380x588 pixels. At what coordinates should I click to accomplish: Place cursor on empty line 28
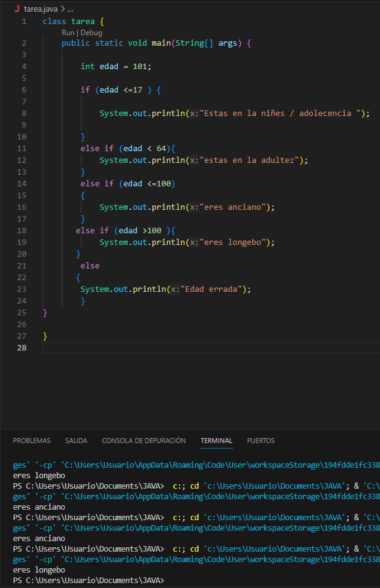185,347
